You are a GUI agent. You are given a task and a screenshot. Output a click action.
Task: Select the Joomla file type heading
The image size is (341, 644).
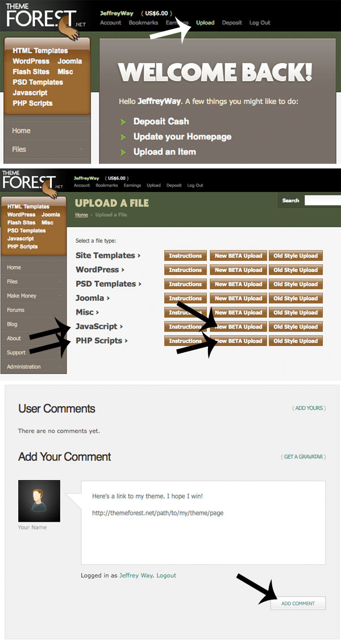[92, 298]
